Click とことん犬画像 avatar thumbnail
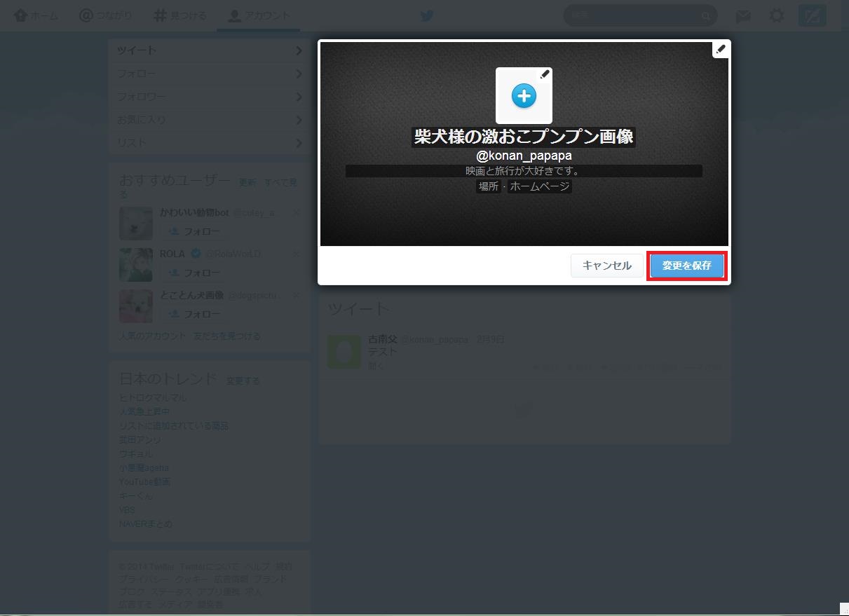849x616 pixels. [136, 306]
